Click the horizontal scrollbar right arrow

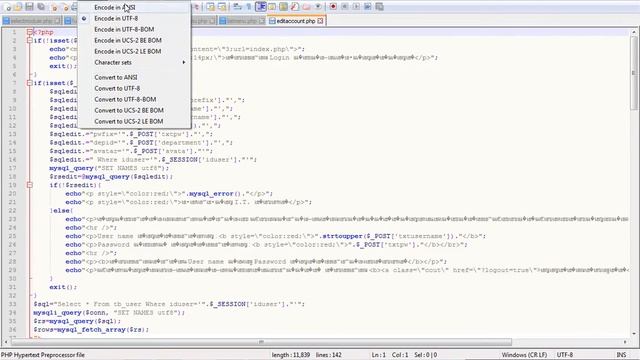coord(625,342)
